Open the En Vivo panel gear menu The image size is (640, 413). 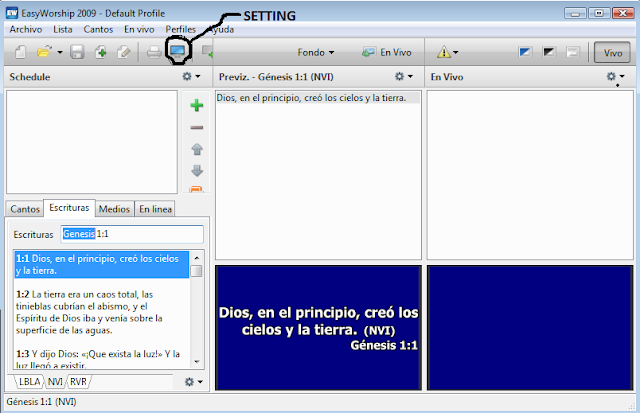[x=616, y=76]
